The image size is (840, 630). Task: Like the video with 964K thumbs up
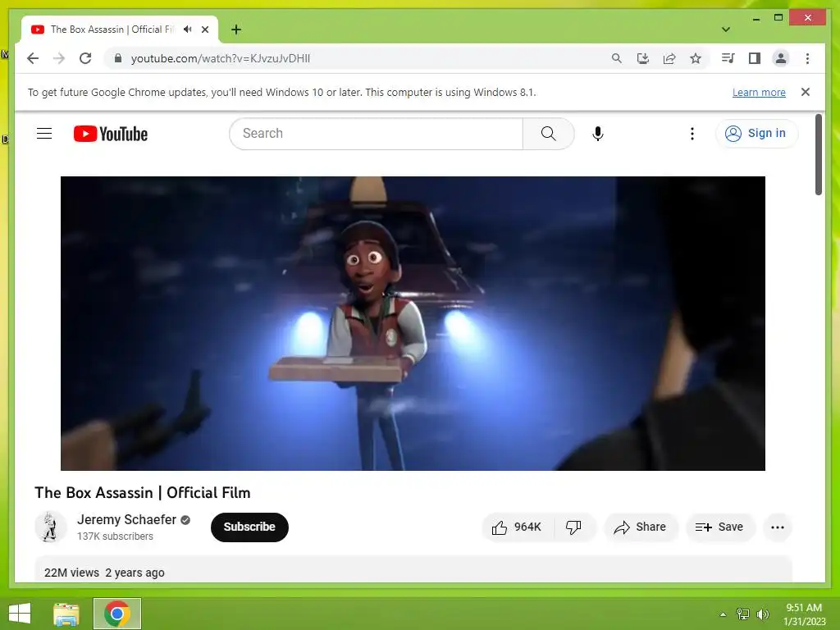click(x=517, y=527)
